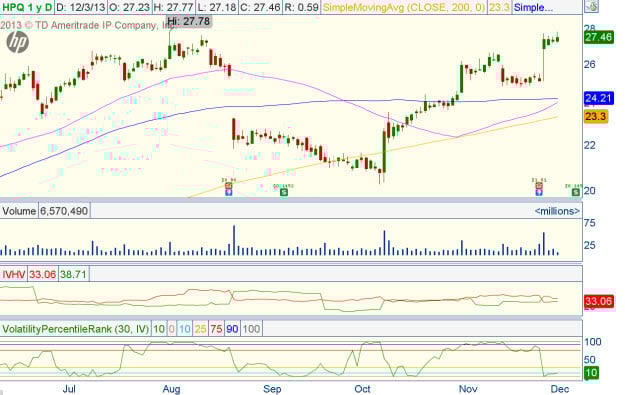
Task: Click the blue 24.21 moving average price tag
Action: coord(599,98)
